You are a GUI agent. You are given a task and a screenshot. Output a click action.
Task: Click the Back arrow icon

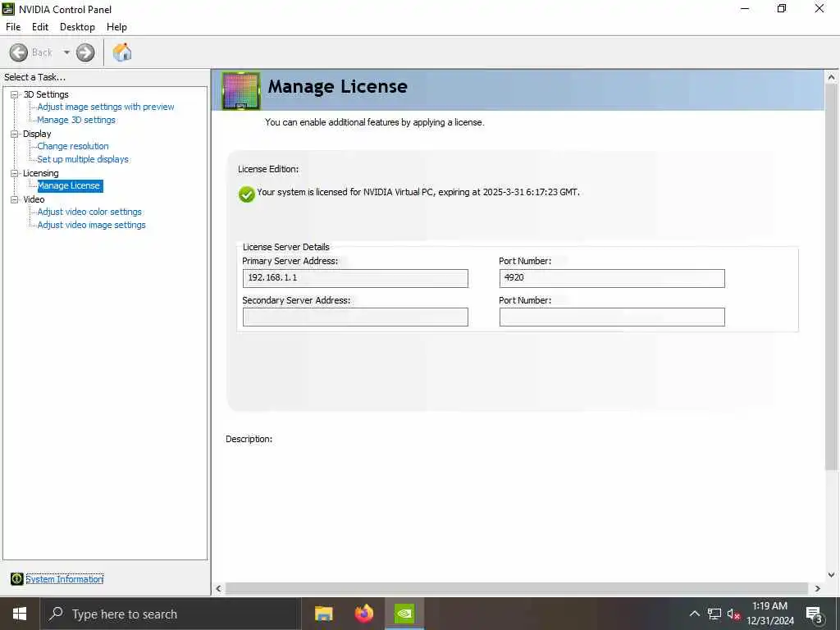[18, 52]
